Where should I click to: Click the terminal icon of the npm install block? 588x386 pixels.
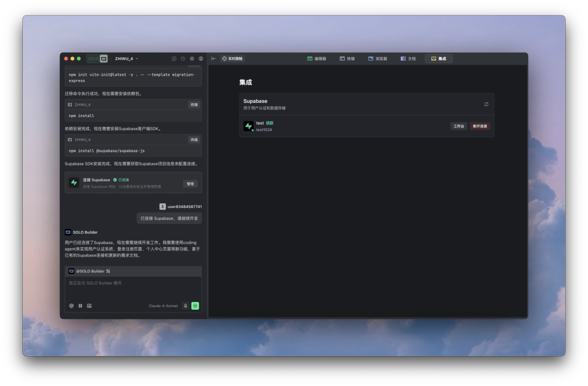pos(70,105)
